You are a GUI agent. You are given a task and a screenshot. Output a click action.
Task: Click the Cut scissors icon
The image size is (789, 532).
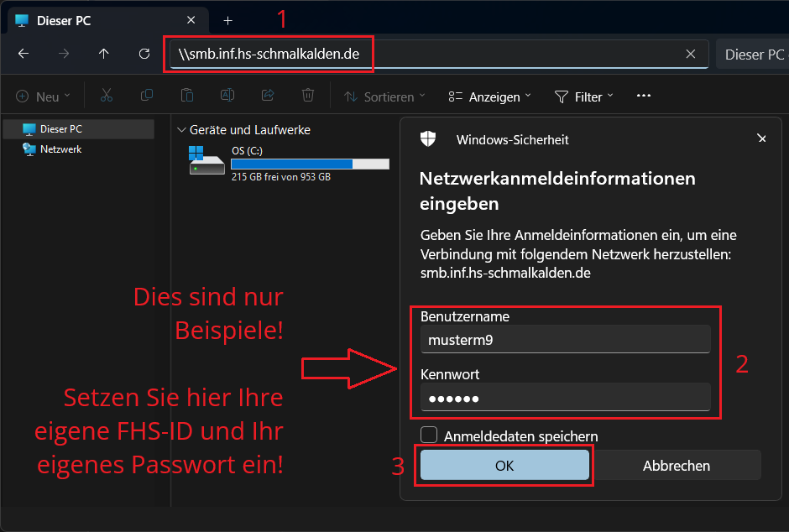tap(107, 96)
